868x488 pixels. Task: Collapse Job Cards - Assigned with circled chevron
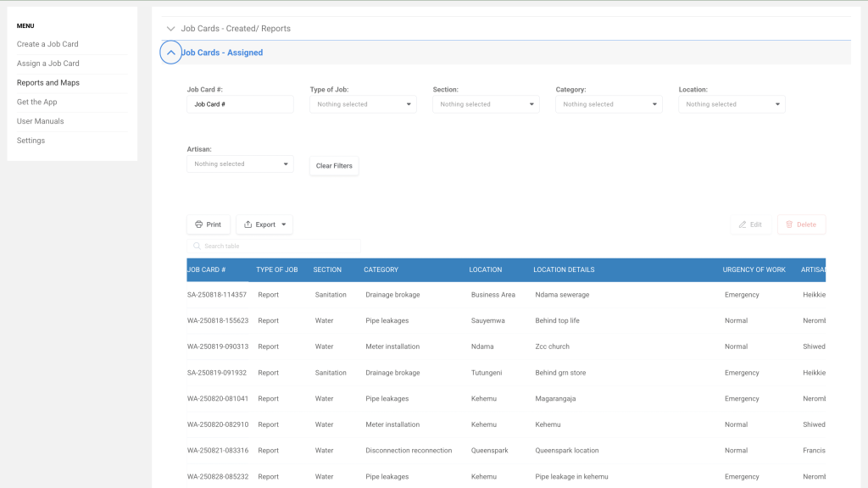(171, 53)
